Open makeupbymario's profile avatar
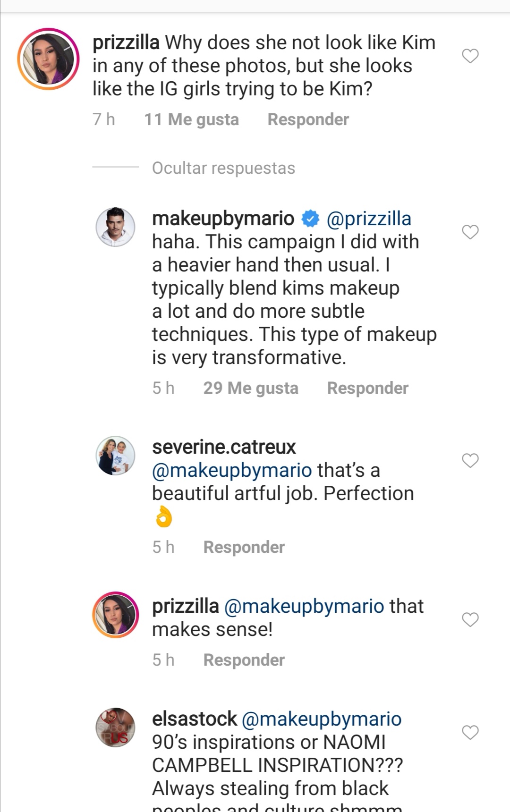 click(116, 227)
